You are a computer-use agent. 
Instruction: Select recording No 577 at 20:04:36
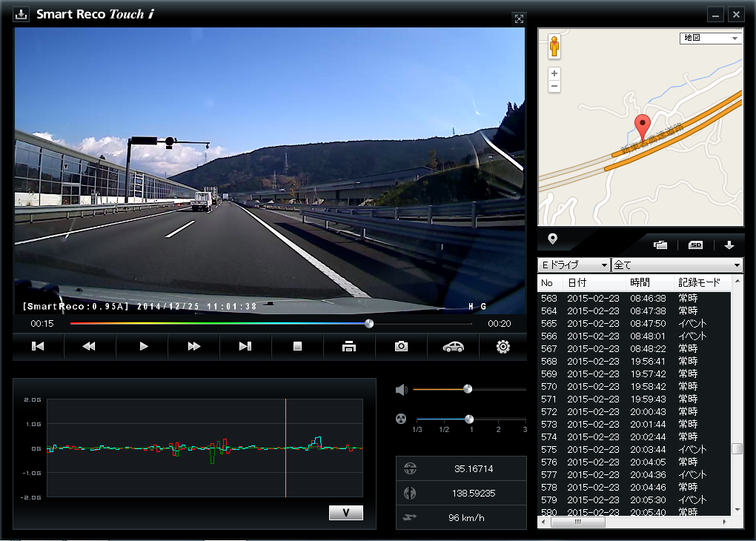coord(634,475)
